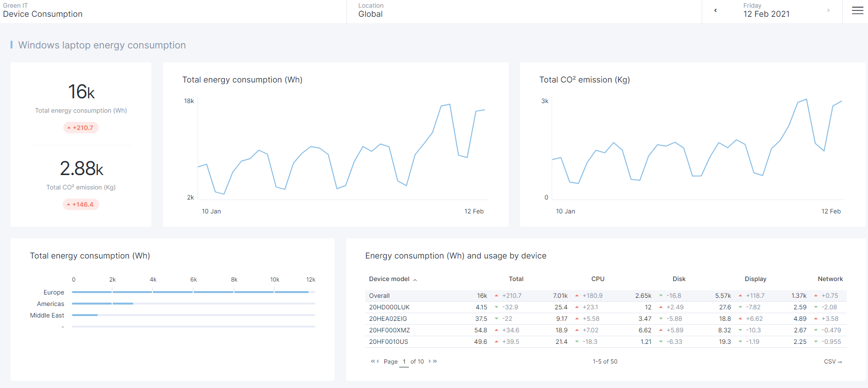Sort by Device model column
Viewport: 868px width, 388px height.
point(393,279)
